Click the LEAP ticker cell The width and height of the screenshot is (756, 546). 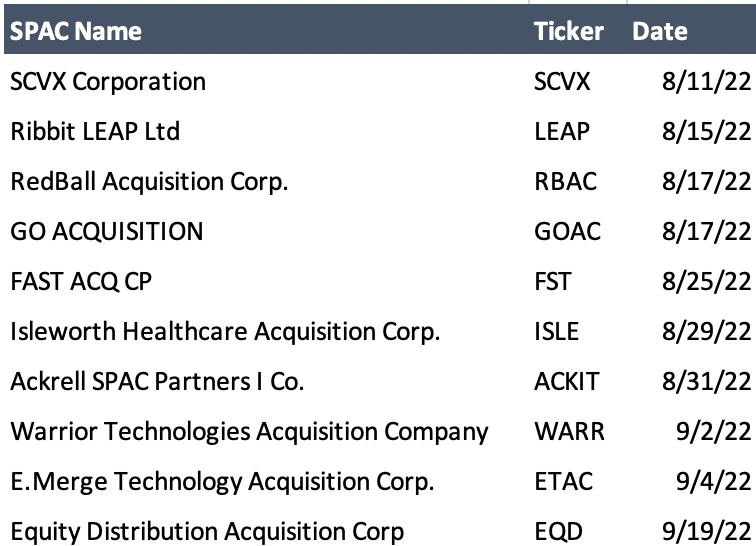tap(562, 131)
